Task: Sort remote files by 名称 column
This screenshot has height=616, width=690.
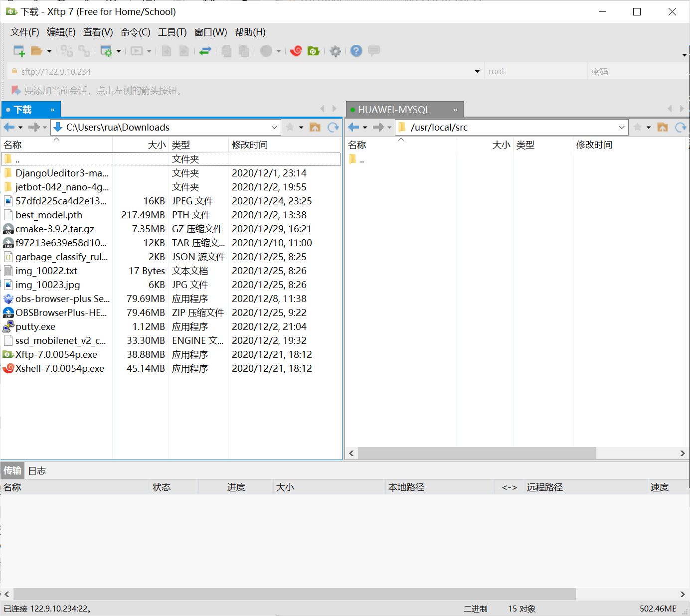Action: tap(401, 145)
